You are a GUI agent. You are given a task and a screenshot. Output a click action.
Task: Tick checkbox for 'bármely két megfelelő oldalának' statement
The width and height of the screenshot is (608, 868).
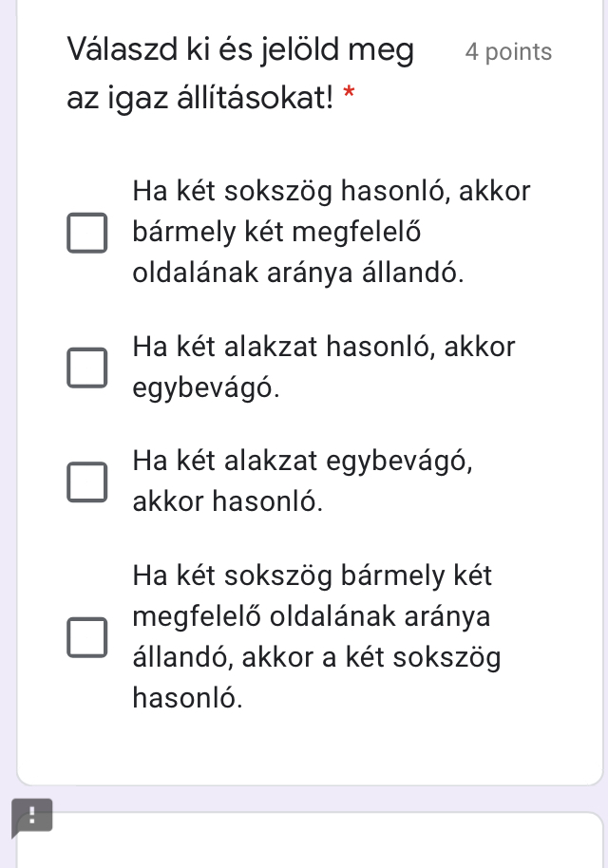point(85,234)
